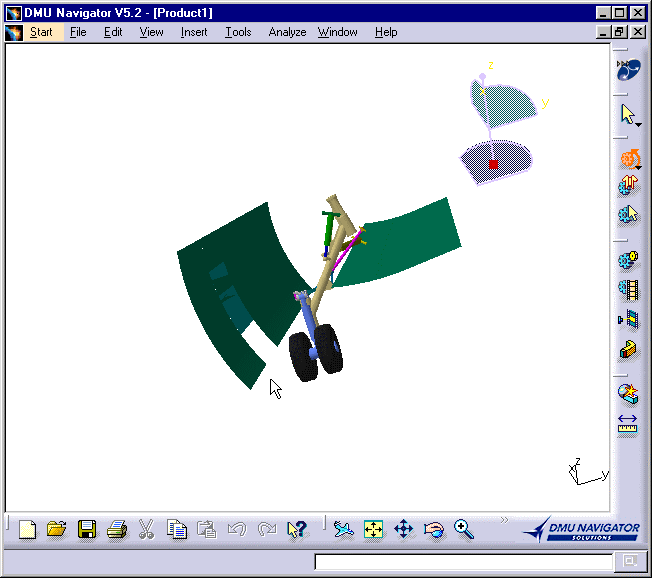Click the Zoom magnifier icon
The image size is (652, 578).
464,529
